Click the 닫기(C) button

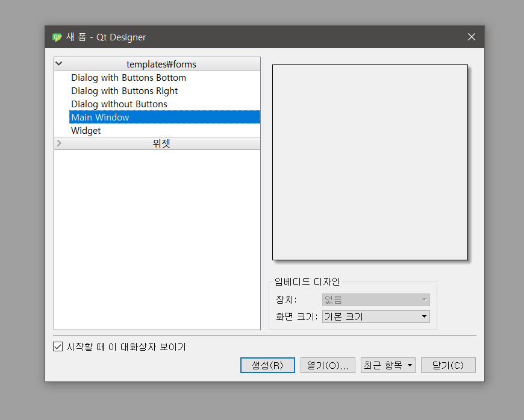pyautogui.click(x=448, y=365)
